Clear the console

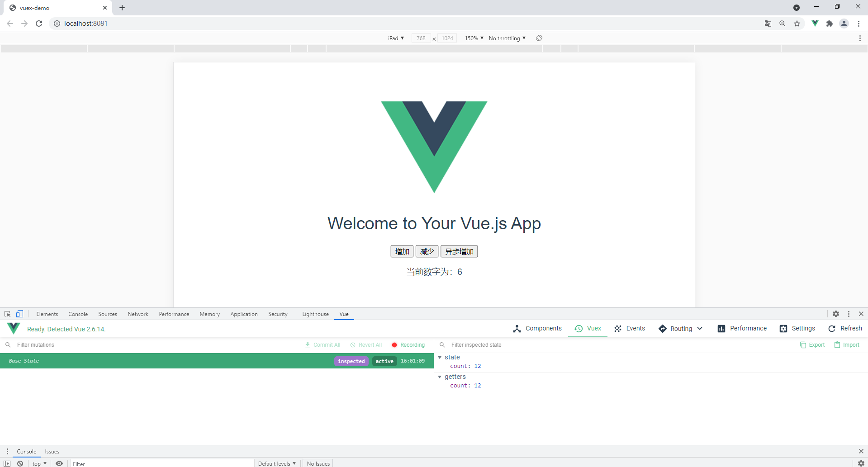[20, 463]
